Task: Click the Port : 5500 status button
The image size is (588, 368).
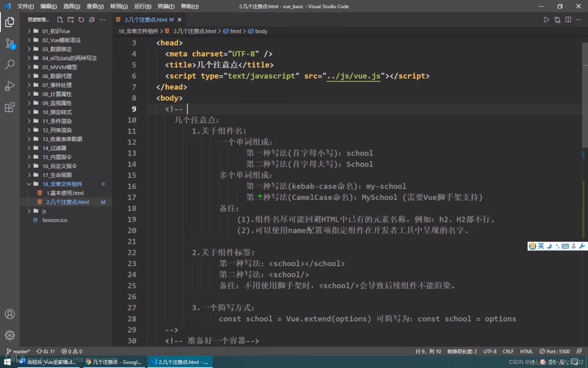Action: click(x=555, y=351)
